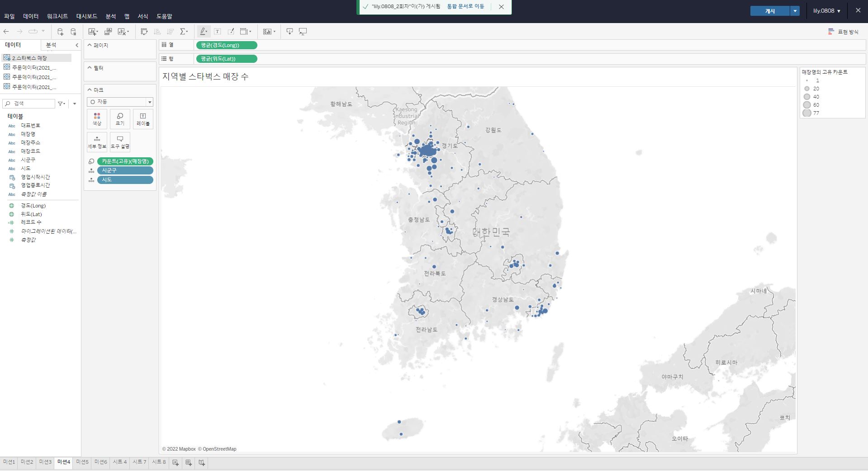The height and width of the screenshot is (471, 868).
Task: Click the 통합 문서로 이동 link
Action: pos(465,6)
